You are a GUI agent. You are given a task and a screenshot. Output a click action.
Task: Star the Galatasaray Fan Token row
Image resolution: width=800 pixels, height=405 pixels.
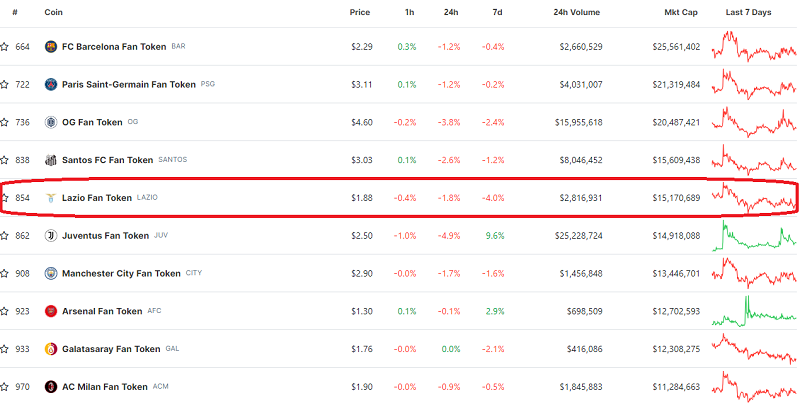pyautogui.click(x=5, y=349)
